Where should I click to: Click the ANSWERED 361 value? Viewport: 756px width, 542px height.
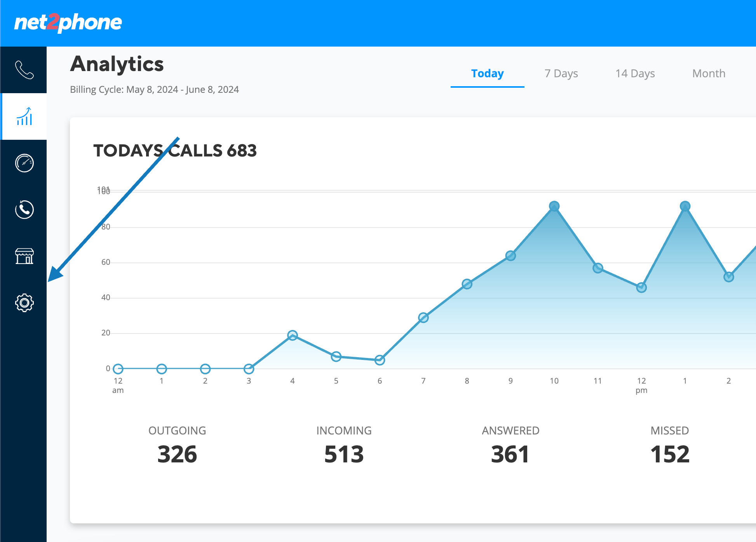(510, 454)
